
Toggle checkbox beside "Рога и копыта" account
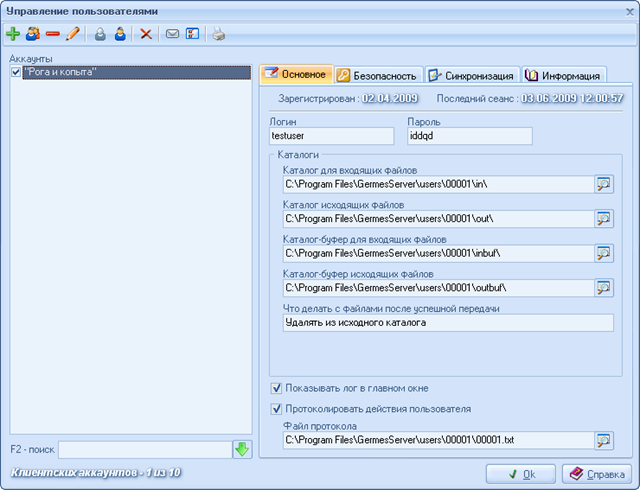[x=16, y=72]
